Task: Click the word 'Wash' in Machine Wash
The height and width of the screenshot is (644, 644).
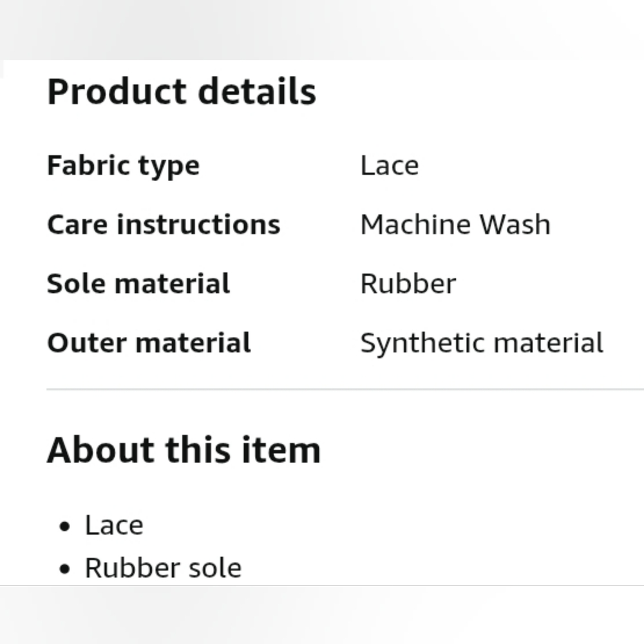Action: point(515,225)
